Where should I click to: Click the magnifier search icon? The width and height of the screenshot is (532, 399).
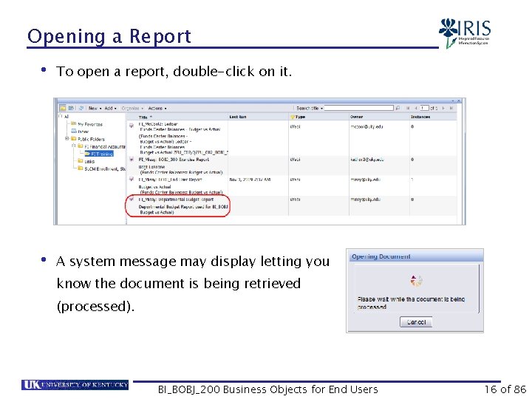point(398,108)
